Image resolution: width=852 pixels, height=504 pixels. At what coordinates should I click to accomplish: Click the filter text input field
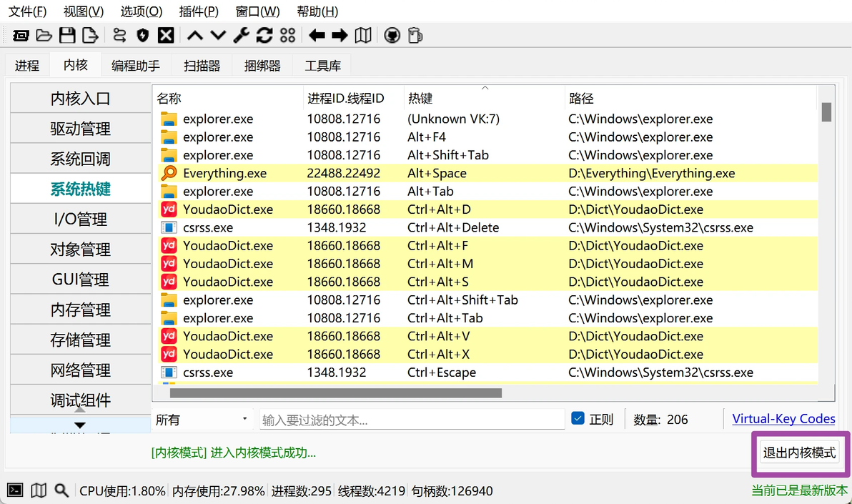412,420
